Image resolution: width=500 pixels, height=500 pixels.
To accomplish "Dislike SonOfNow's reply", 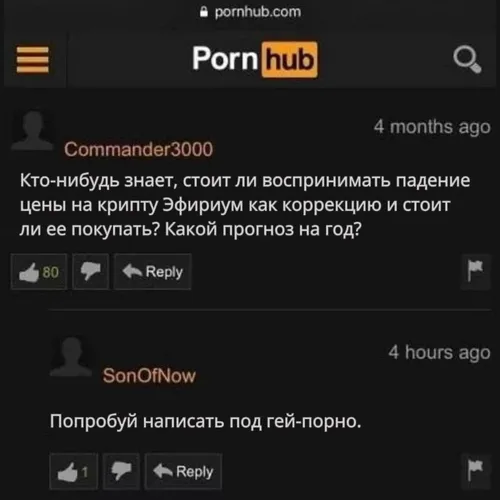I will [121, 471].
